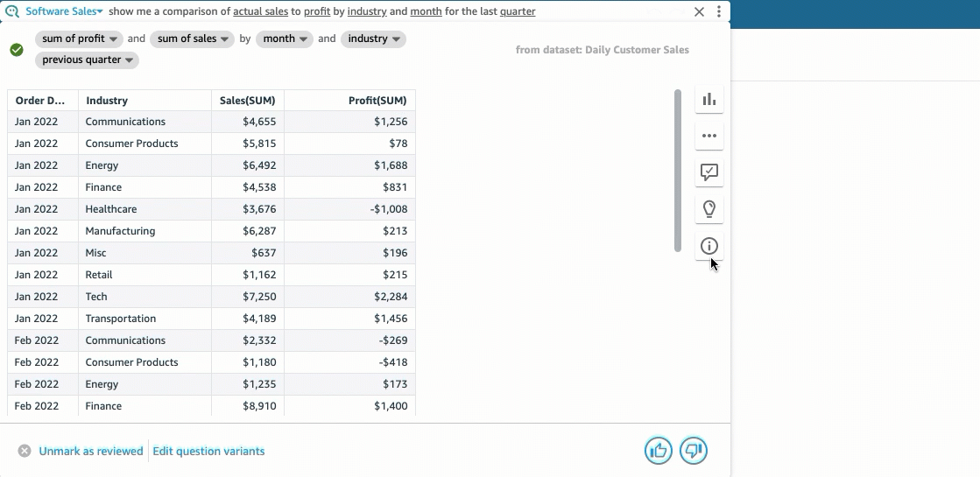
Task: Click the Q search magnifier icon
Action: coord(12,11)
